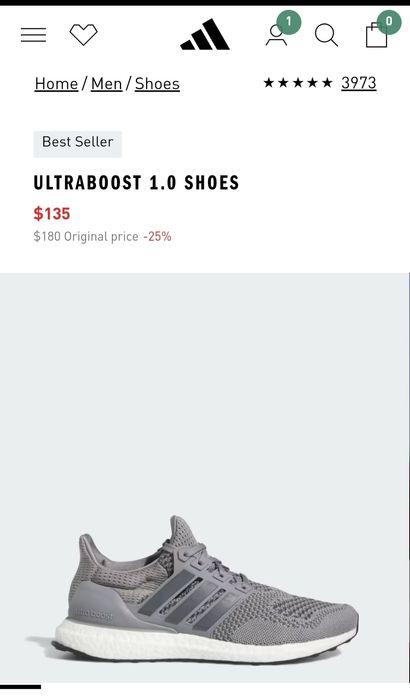Viewport: 410px width, 699px height.
Task: Open the account profile icon
Action: click(x=276, y=37)
